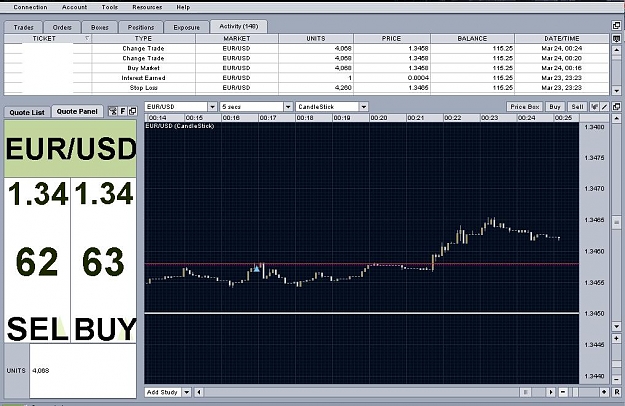
Task: Switch to the Positions tab
Action: [141, 27]
